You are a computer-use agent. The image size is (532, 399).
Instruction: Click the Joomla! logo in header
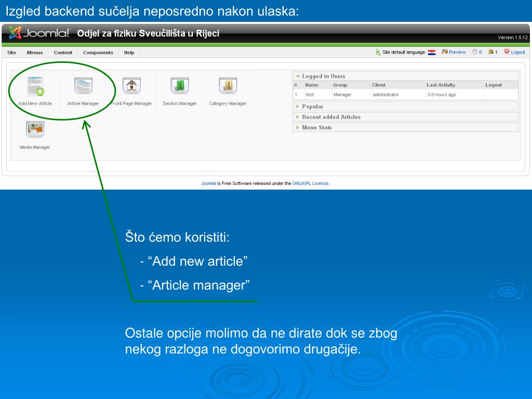39,33
